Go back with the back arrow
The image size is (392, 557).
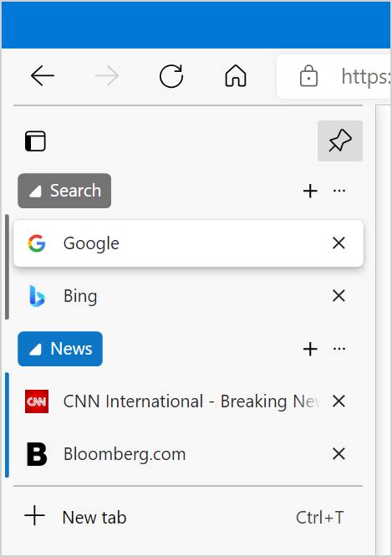43,75
